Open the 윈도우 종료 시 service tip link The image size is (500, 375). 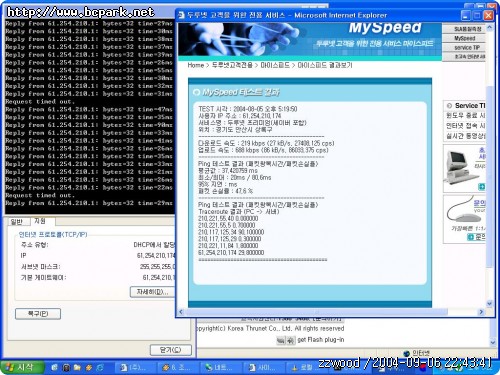[x=466, y=116]
